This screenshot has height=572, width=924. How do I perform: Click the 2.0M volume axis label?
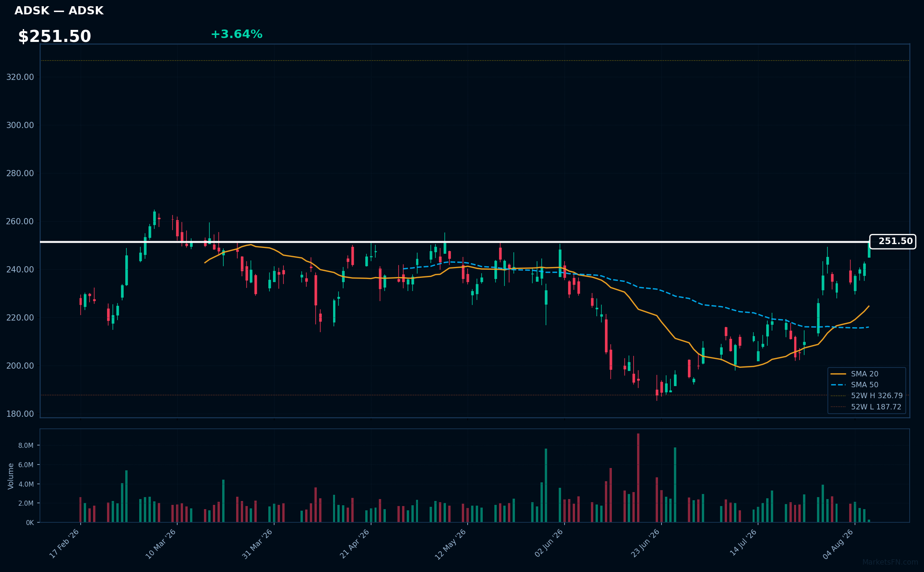click(26, 503)
